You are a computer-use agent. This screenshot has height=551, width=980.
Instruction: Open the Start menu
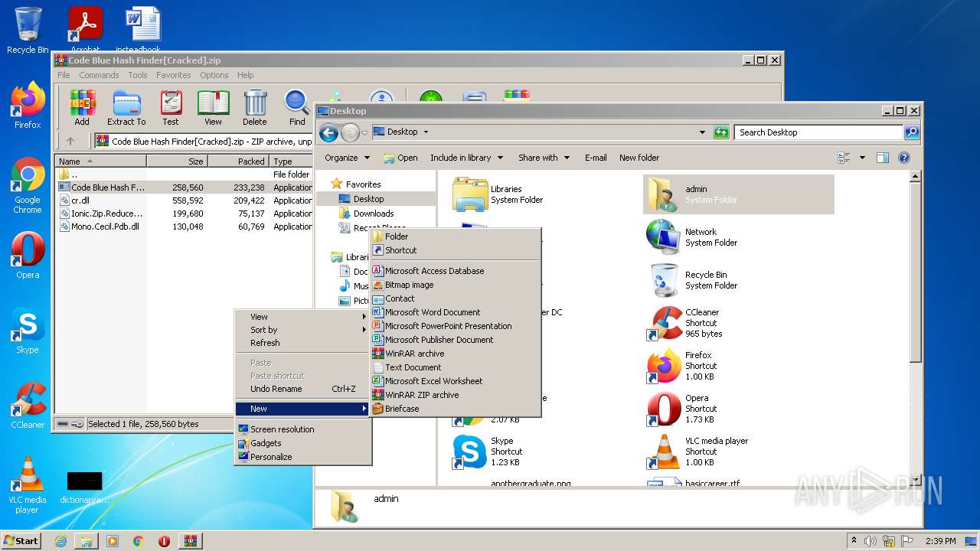click(21, 541)
